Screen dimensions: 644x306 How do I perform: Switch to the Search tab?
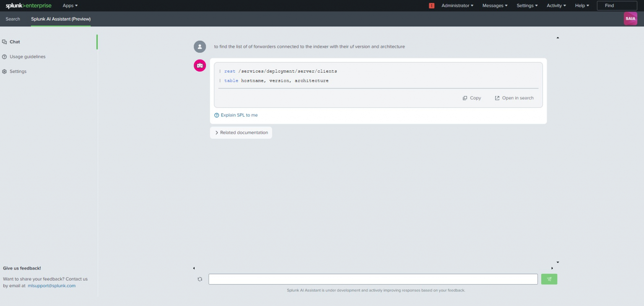(13, 19)
